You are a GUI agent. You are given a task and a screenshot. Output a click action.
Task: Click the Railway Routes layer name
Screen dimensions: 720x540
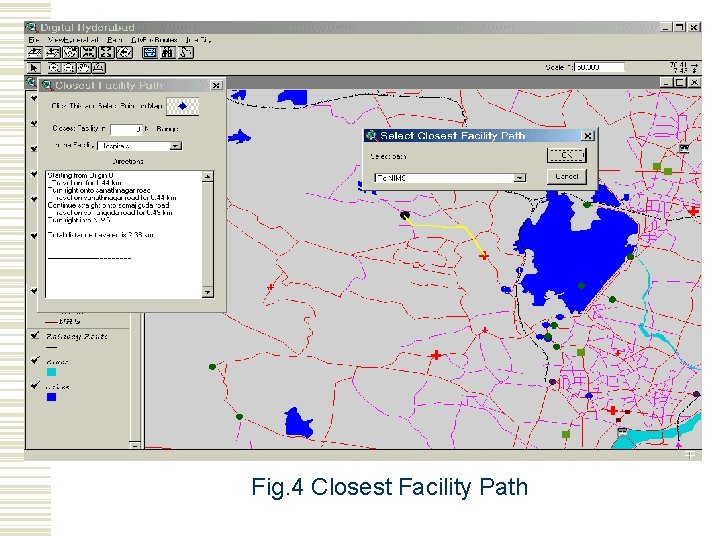pyautogui.click(x=77, y=337)
